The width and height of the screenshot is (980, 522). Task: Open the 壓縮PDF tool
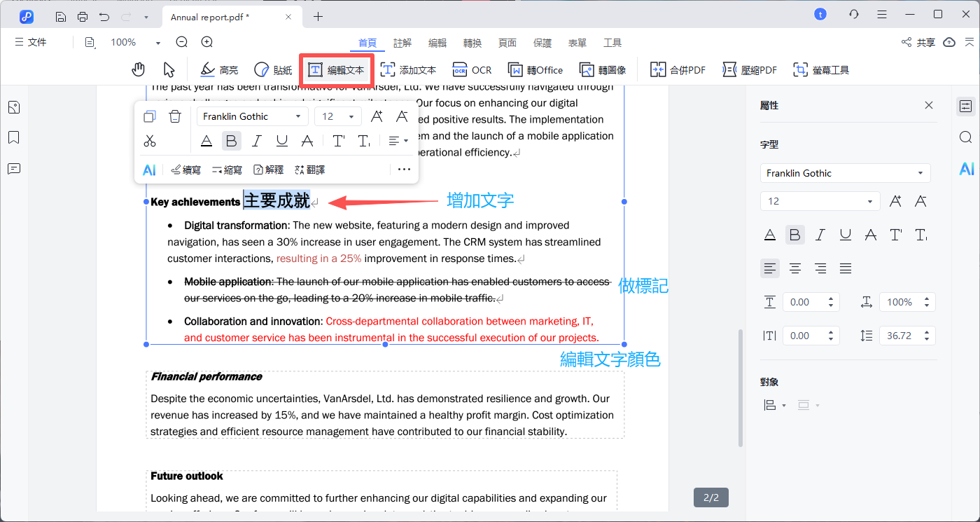tap(750, 69)
